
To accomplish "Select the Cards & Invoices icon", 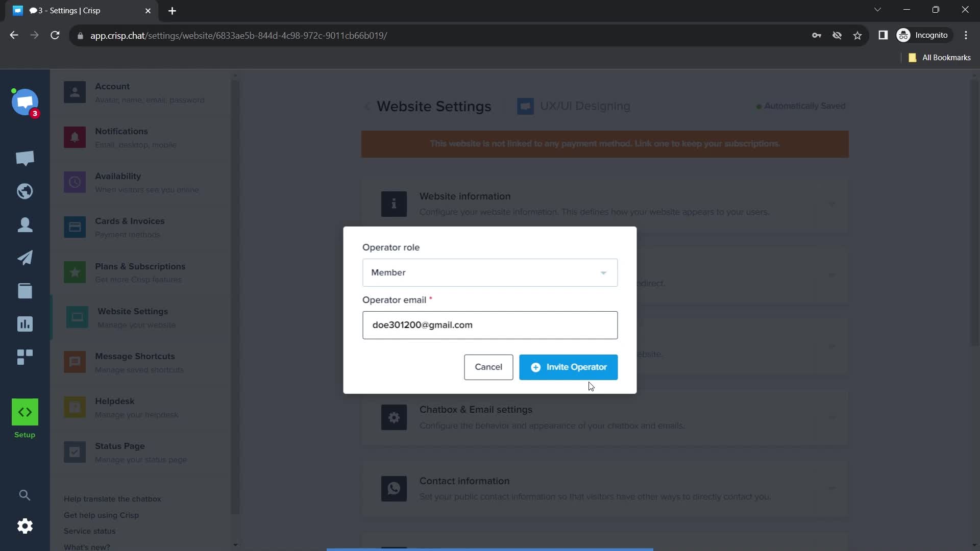I will (x=75, y=228).
